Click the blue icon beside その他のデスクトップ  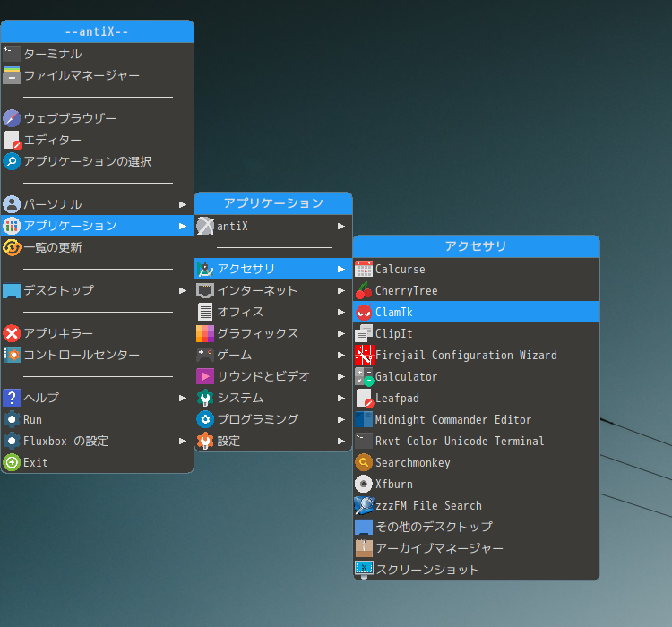364,528
